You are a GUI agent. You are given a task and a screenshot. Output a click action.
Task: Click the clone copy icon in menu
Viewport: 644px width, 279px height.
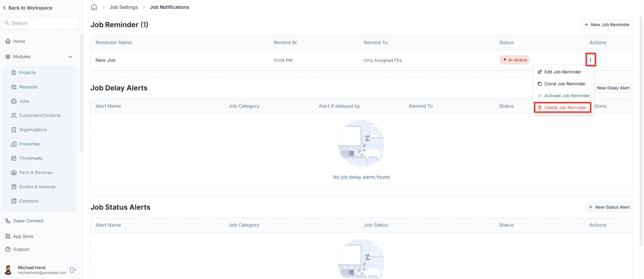pos(540,84)
